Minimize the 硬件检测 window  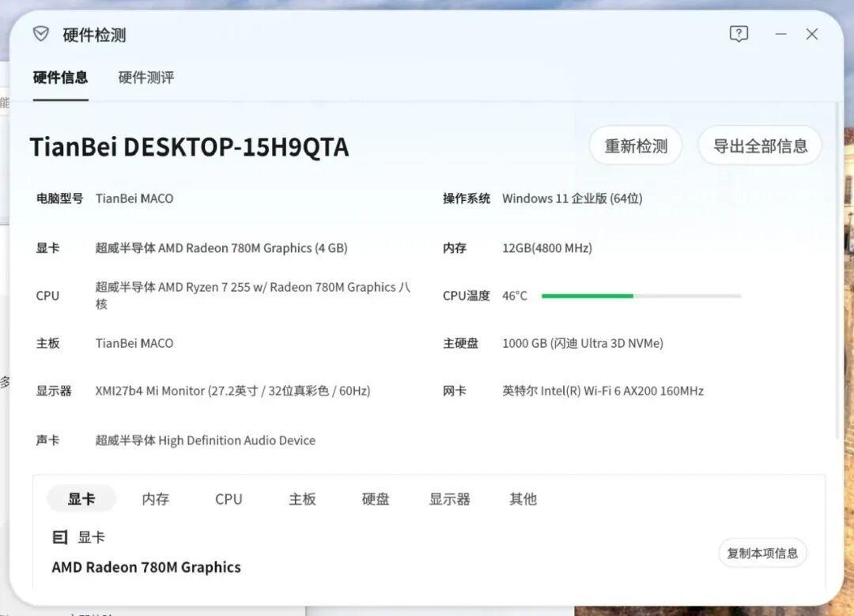(781, 34)
